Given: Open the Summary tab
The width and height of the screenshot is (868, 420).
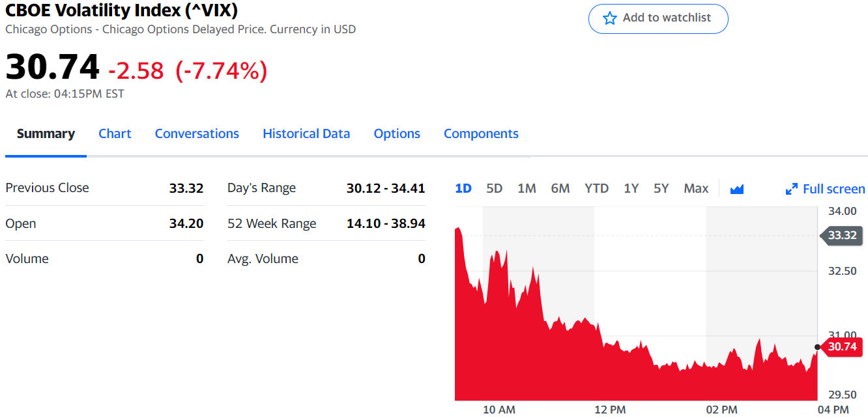Looking at the screenshot, I should [x=46, y=133].
